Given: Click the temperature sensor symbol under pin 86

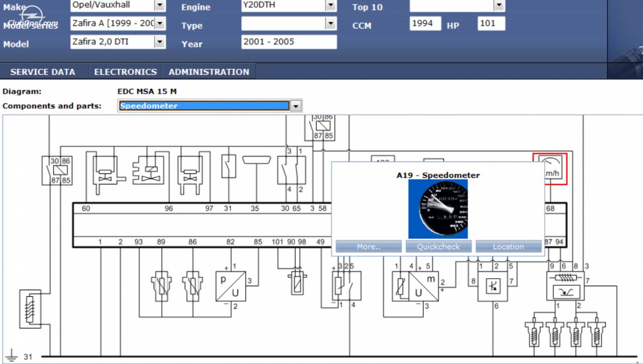Looking at the screenshot, I should click(192, 286).
